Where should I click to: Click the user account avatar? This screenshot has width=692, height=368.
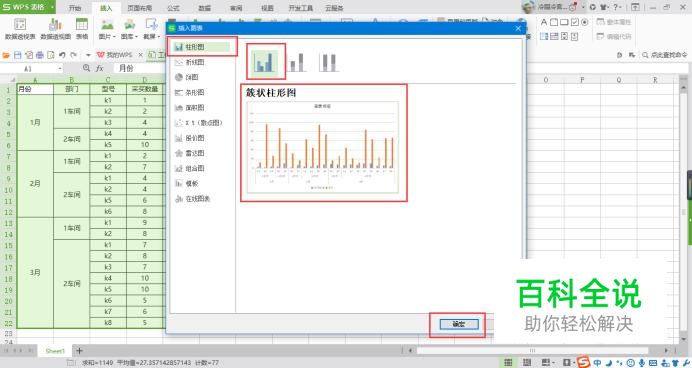pos(528,7)
